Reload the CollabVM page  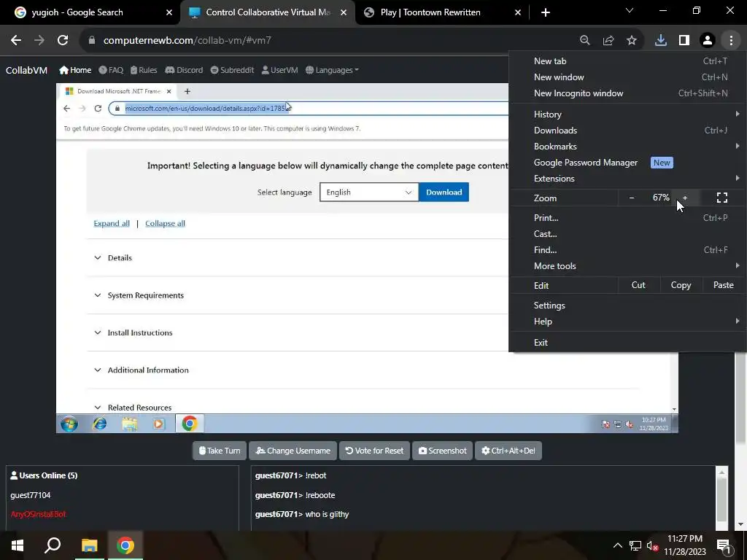coord(63,41)
